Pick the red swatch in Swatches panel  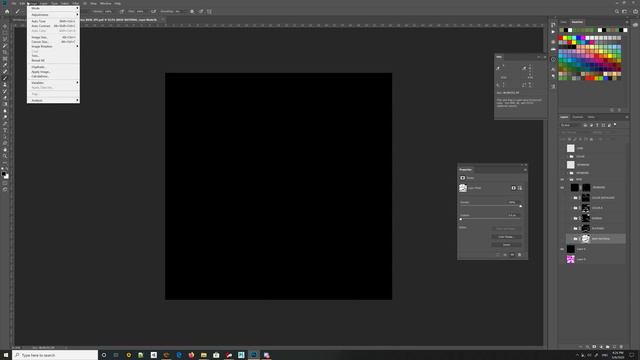(561, 38)
